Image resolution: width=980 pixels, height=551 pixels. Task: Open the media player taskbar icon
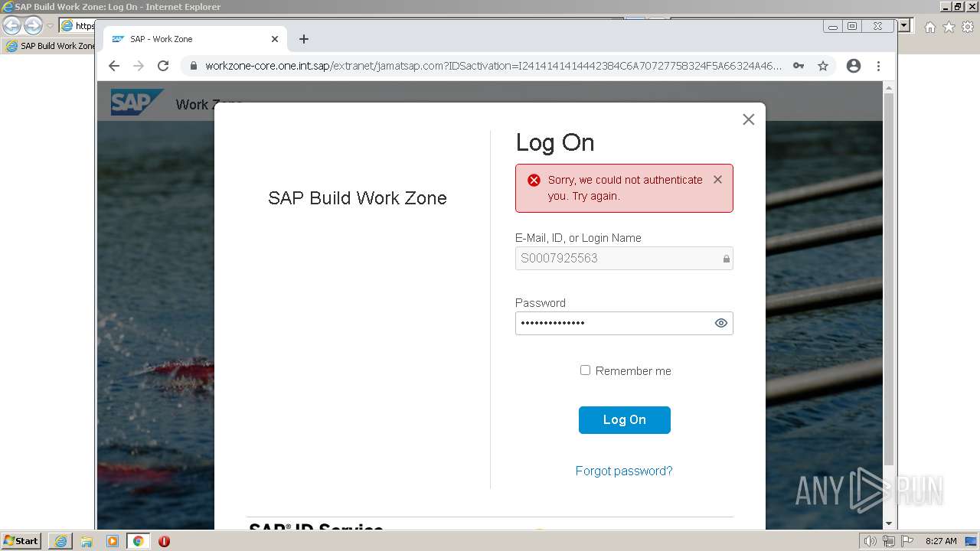113,541
